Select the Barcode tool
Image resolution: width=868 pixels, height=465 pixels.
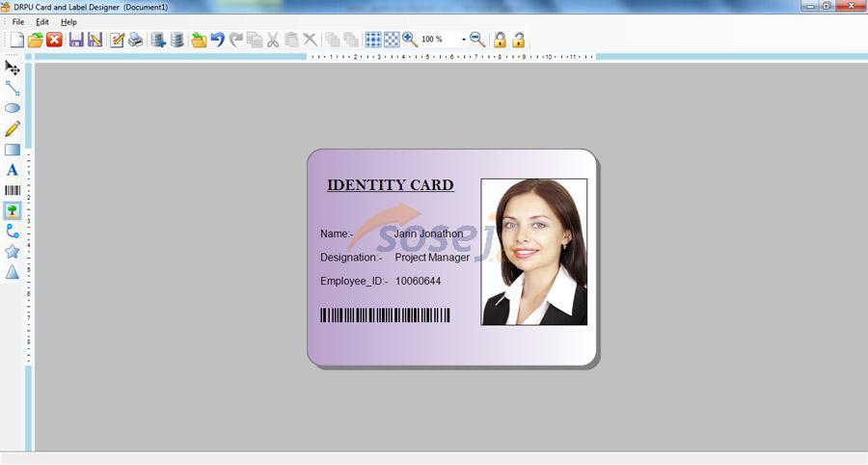(13, 190)
